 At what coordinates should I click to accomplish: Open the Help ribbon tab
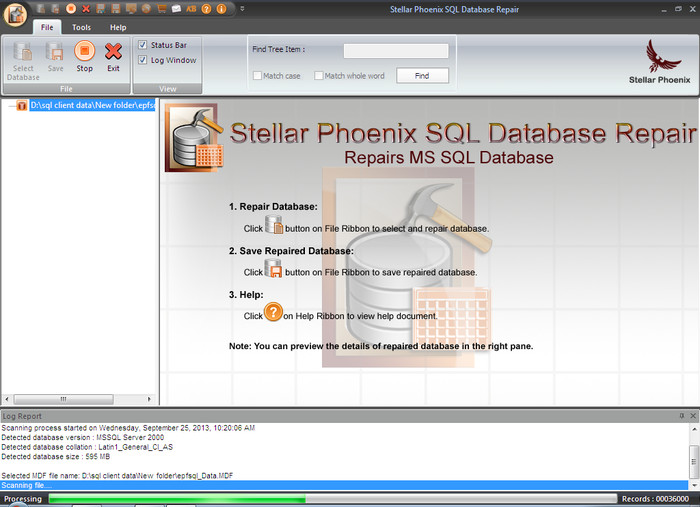(x=118, y=27)
